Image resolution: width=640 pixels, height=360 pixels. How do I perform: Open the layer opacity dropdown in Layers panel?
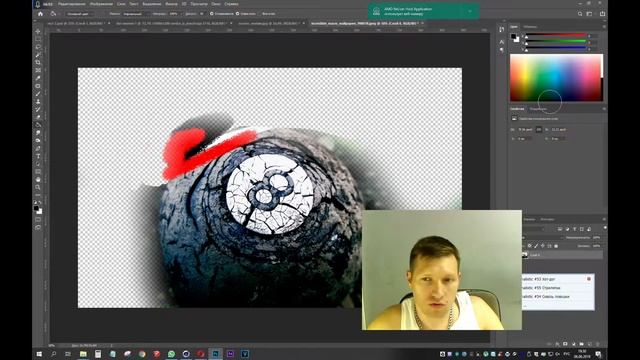click(x=597, y=237)
